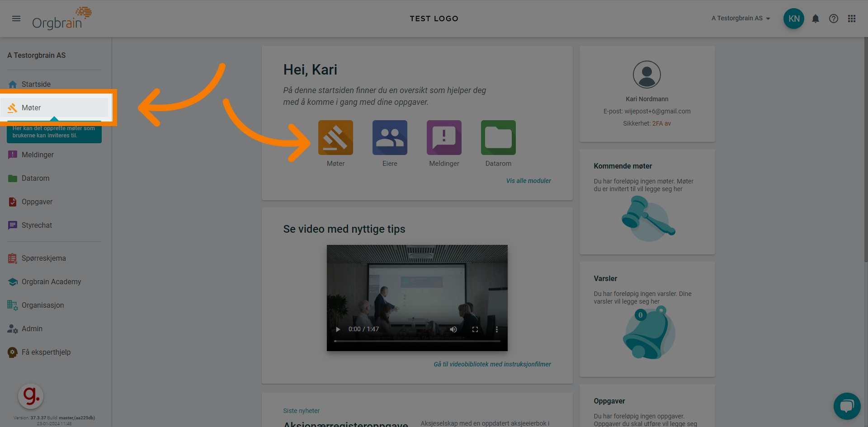Viewport: 868px width, 427px height.
Task: Open Datarom in the sidebar
Action: (x=54, y=178)
